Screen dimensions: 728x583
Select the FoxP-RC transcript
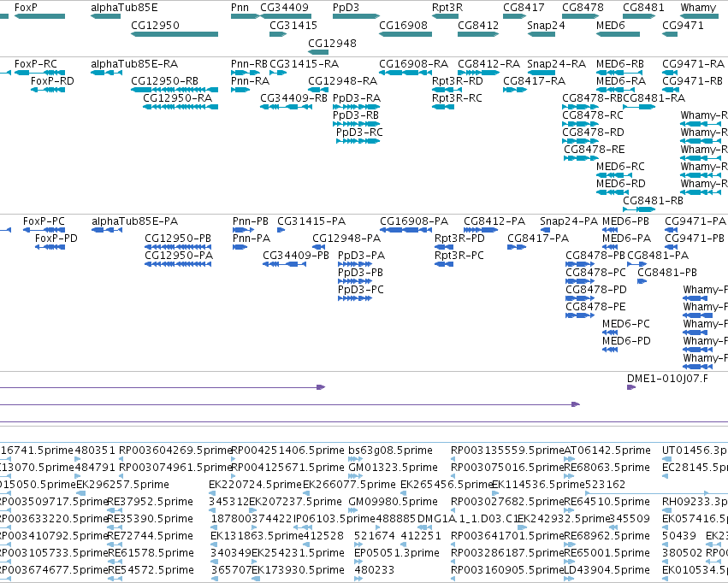39,73
